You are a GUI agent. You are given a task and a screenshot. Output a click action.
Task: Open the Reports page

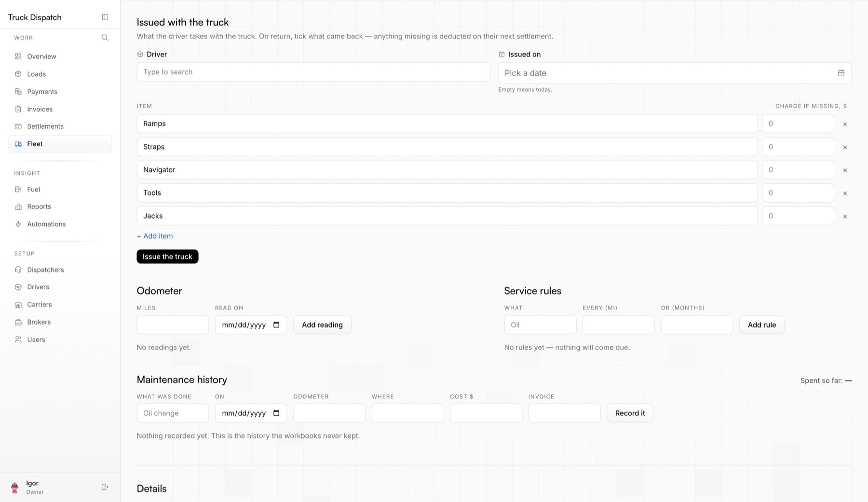point(60,206)
